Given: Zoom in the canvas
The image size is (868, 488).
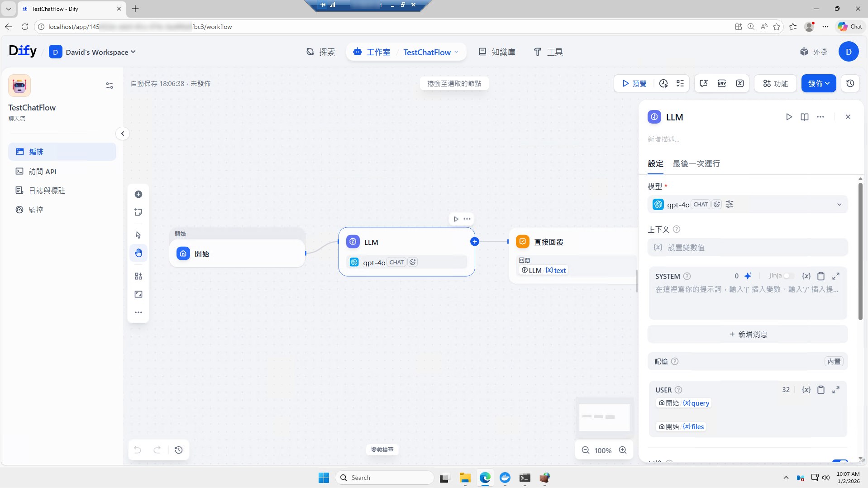Looking at the screenshot, I should [x=623, y=450].
